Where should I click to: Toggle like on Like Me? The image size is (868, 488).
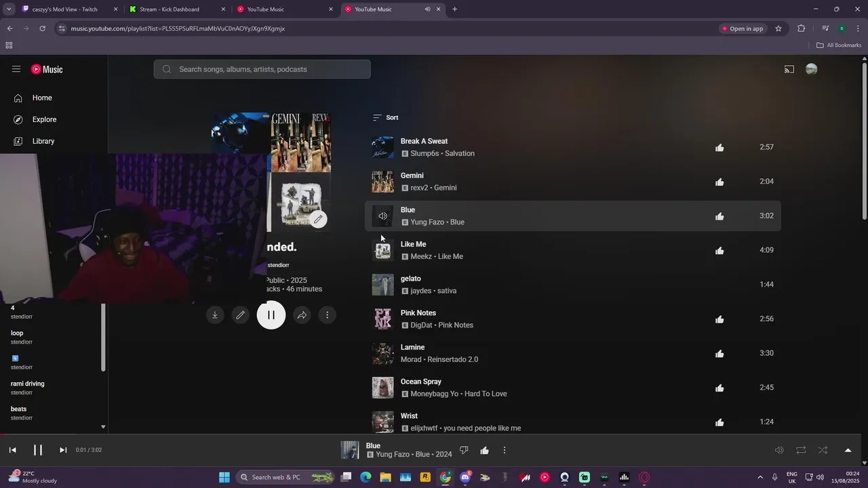coord(719,251)
